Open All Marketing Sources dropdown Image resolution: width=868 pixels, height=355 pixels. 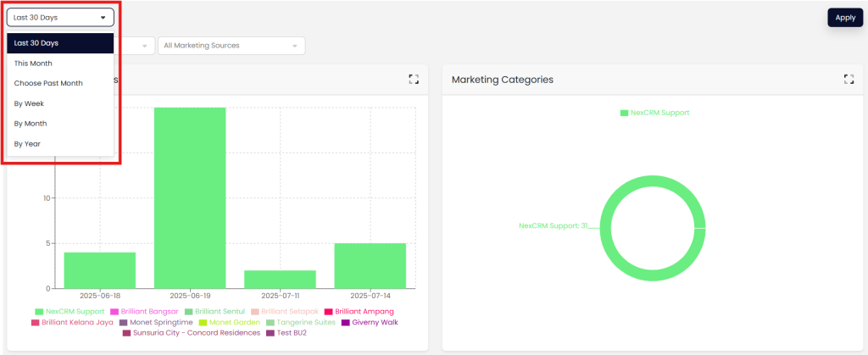[231, 46]
